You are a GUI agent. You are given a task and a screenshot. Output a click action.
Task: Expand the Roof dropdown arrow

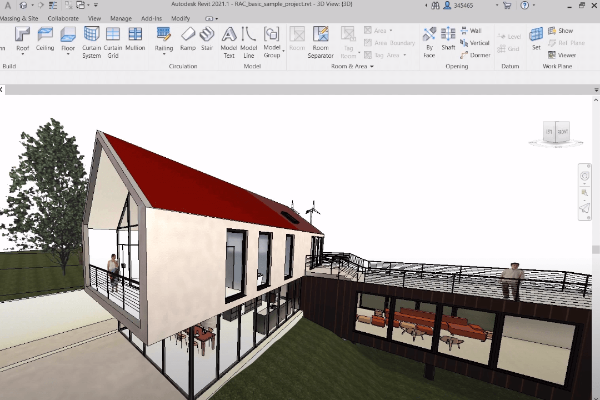23,56
